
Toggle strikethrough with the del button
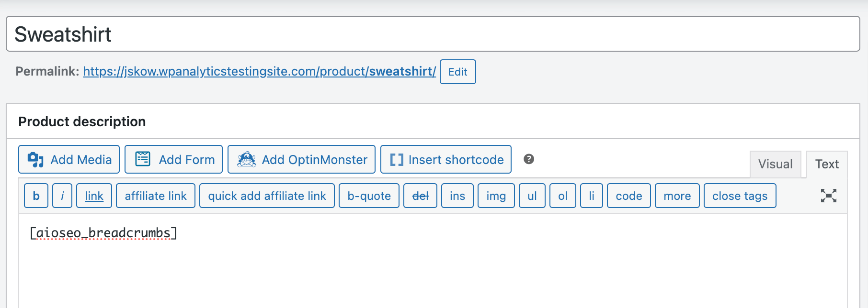click(x=420, y=196)
